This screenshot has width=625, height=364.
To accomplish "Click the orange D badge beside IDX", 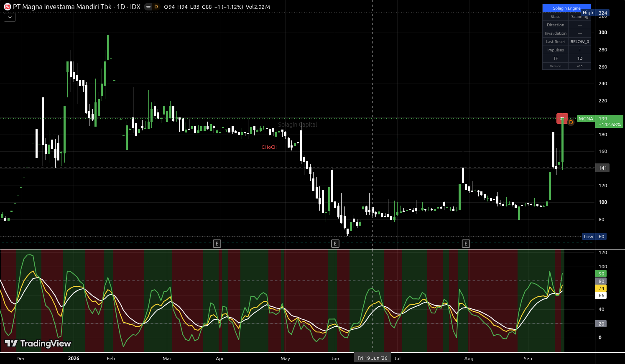I will pyautogui.click(x=156, y=7).
